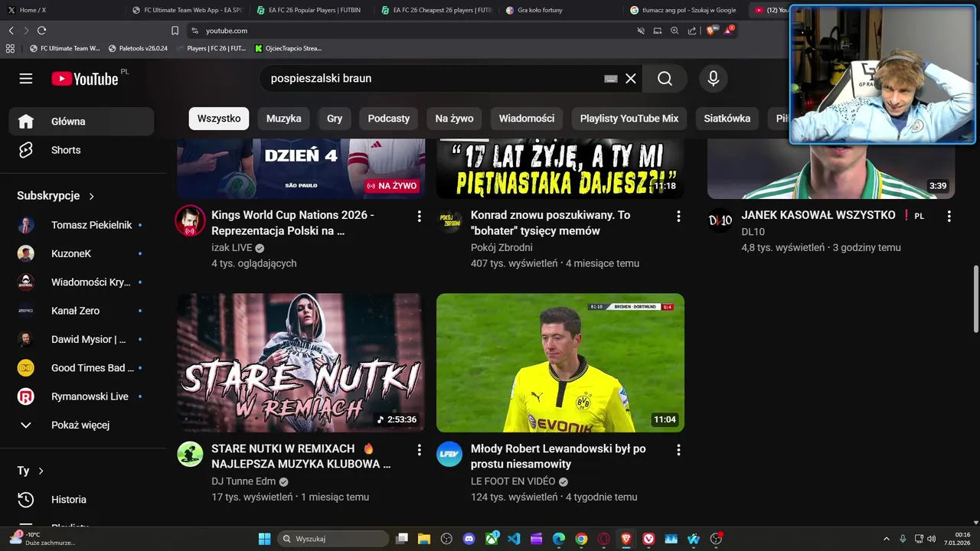The height and width of the screenshot is (551, 980).
Task: Select the Wiadomości filter chip
Action: point(527,119)
